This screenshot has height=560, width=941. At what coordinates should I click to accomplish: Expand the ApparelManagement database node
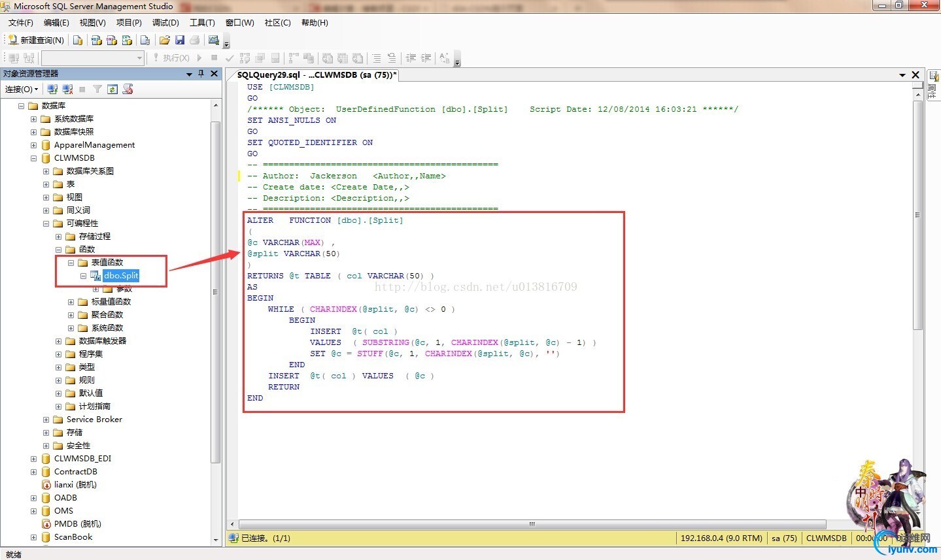[33, 145]
